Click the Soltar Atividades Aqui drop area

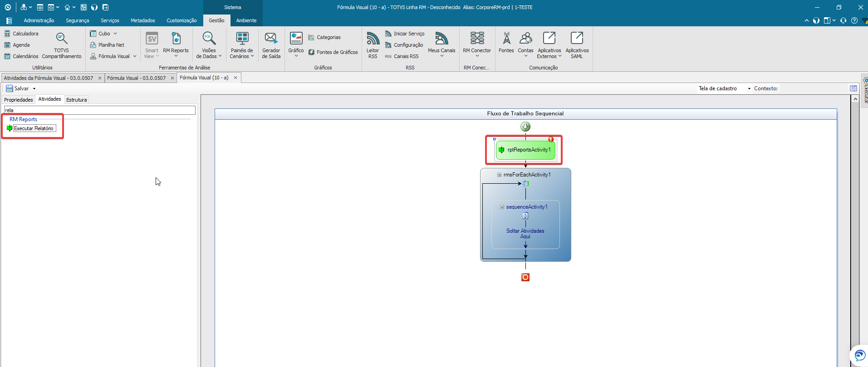pyautogui.click(x=525, y=234)
